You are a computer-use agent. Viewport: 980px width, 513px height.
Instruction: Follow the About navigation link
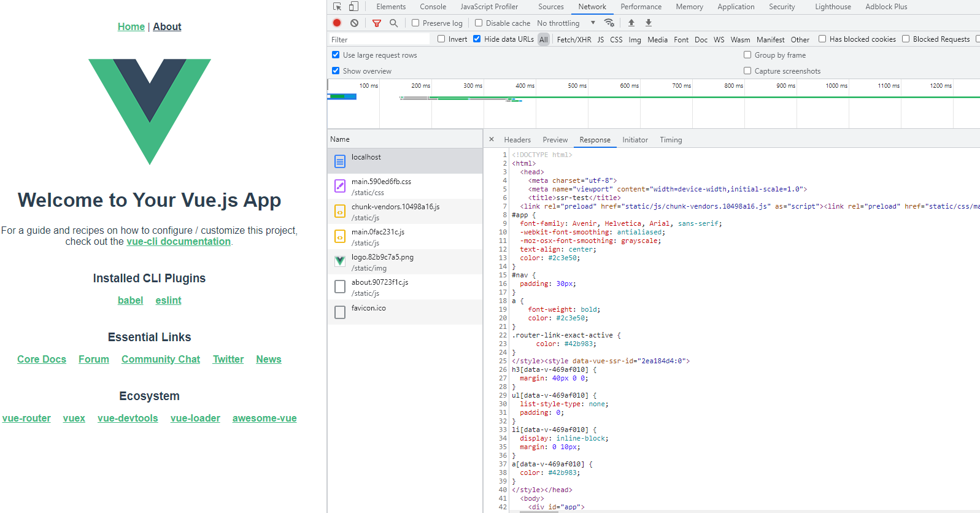click(x=167, y=26)
